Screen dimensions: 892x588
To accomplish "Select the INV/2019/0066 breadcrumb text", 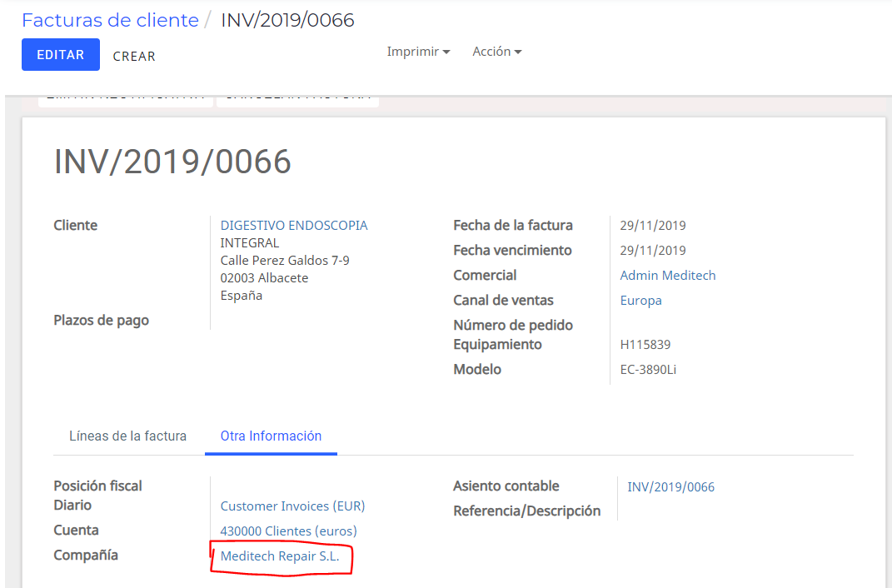I will (x=287, y=20).
